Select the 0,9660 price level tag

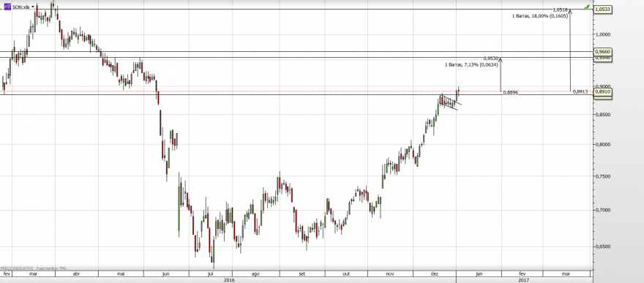[603, 52]
